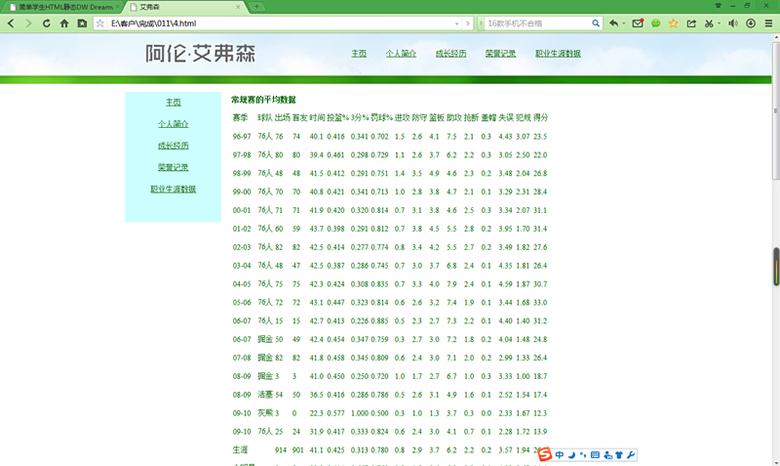Click 职业生涯数据 link in top navigation
This screenshot has height=466, width=780.
coord(558,54)
